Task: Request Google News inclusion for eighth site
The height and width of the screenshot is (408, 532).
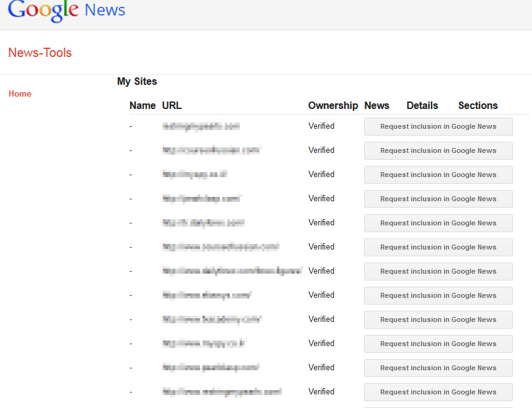Action: [x=438, y=295]
